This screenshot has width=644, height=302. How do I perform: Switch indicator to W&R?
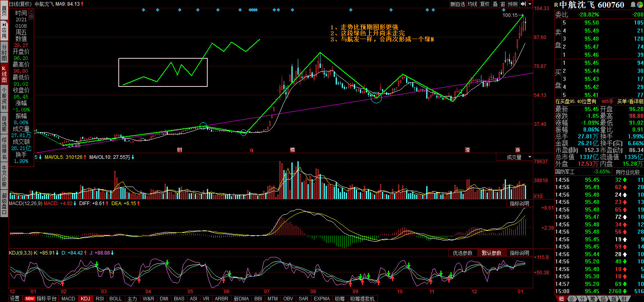click(x=148, y=298)
